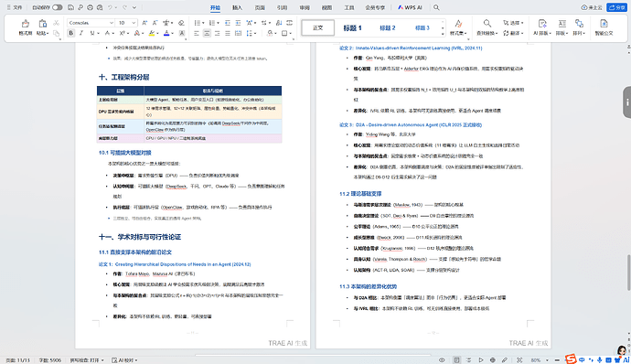Toggle the Auto Save (自动保存) switch
631x364 pixels.
pyautogui.click(x=57, y=7)
